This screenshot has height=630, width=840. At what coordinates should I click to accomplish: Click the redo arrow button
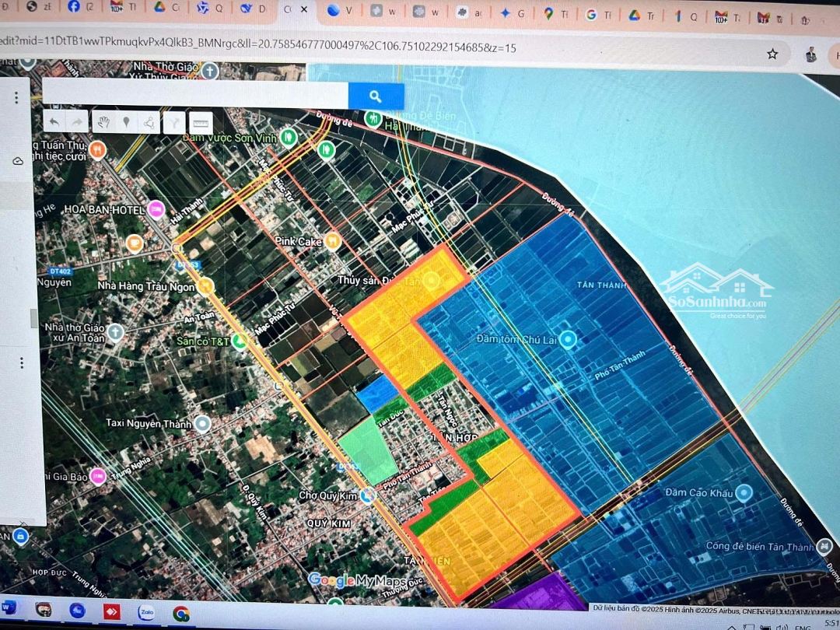pyautogui.click(x=76, y=122)
